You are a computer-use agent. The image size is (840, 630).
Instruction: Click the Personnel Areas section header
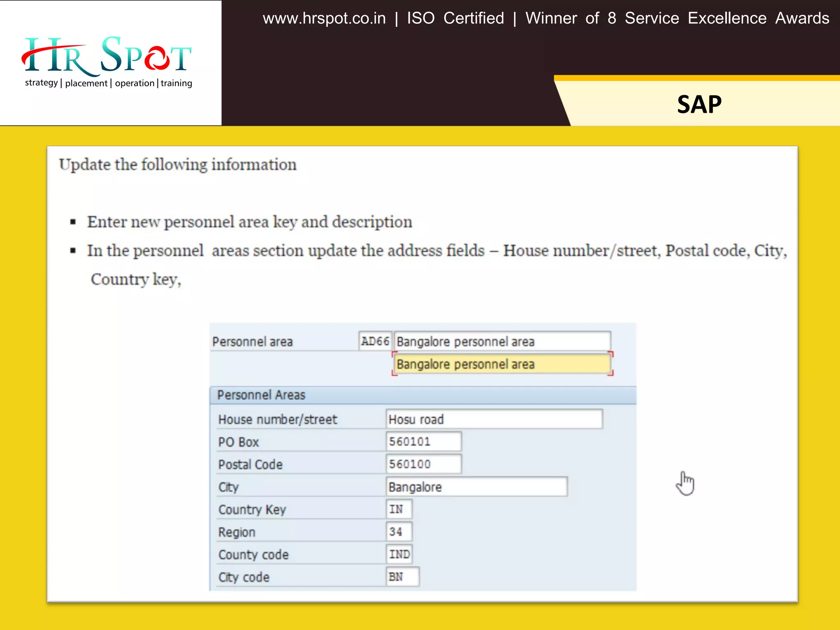click(x=423, y=395)
